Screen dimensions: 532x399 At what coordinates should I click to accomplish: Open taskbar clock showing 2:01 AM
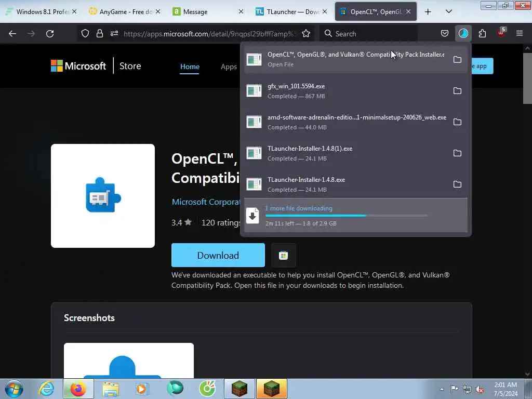tap(506, 389)
